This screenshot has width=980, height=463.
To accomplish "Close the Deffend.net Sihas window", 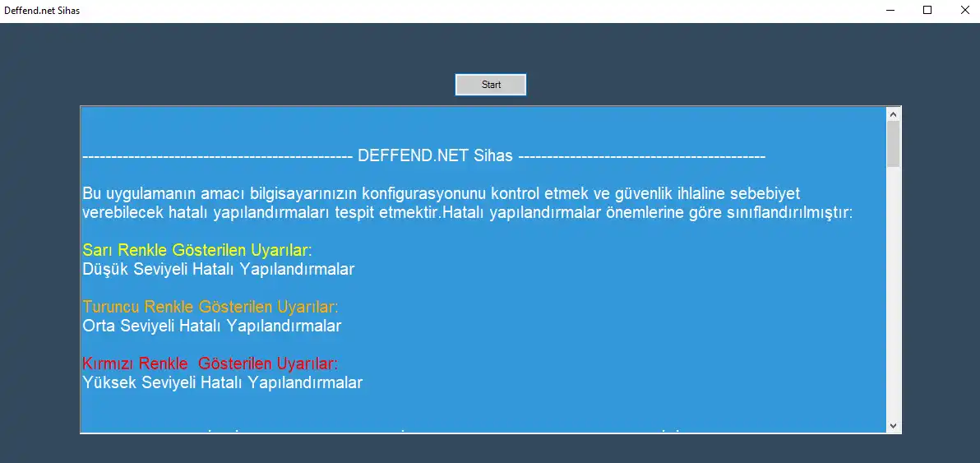I will tap(963, 11).
